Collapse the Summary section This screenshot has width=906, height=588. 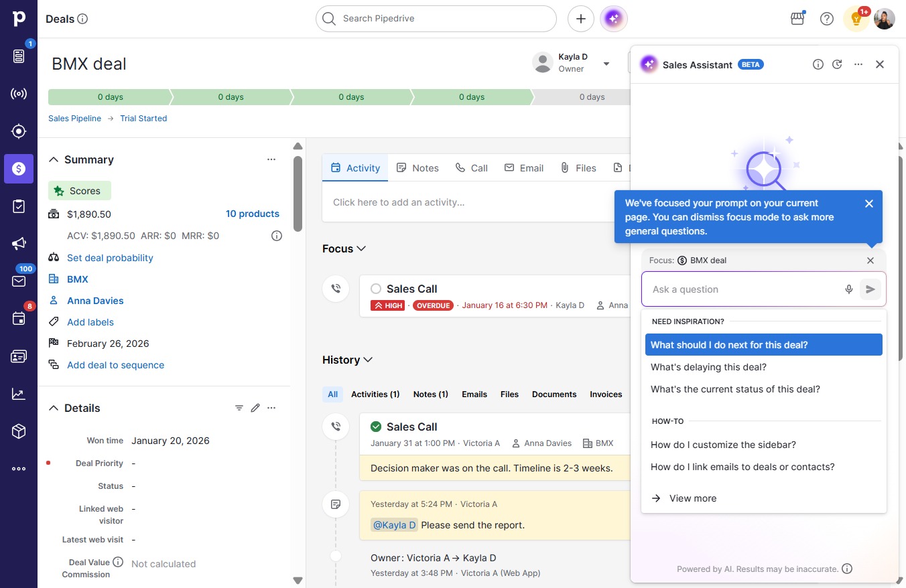(54, 159)
